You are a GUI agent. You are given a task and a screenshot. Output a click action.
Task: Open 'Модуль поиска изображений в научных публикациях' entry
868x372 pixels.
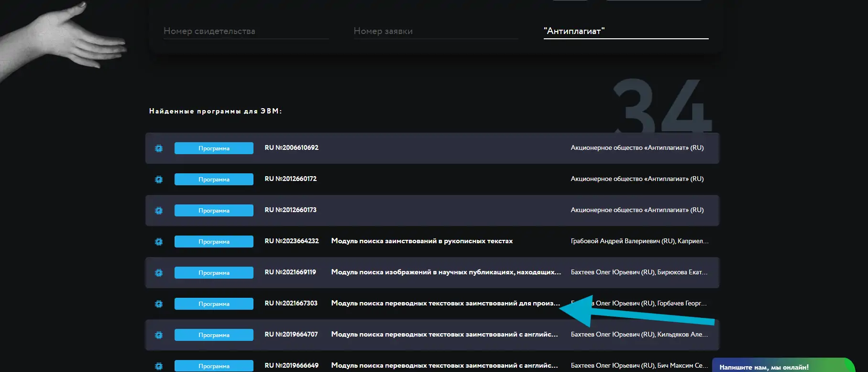(x=446, y=272)
